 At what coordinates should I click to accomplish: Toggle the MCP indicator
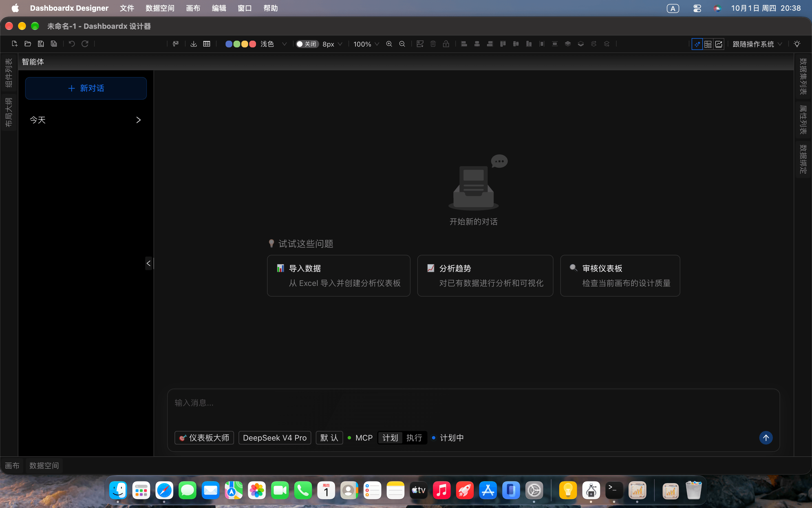360,437
